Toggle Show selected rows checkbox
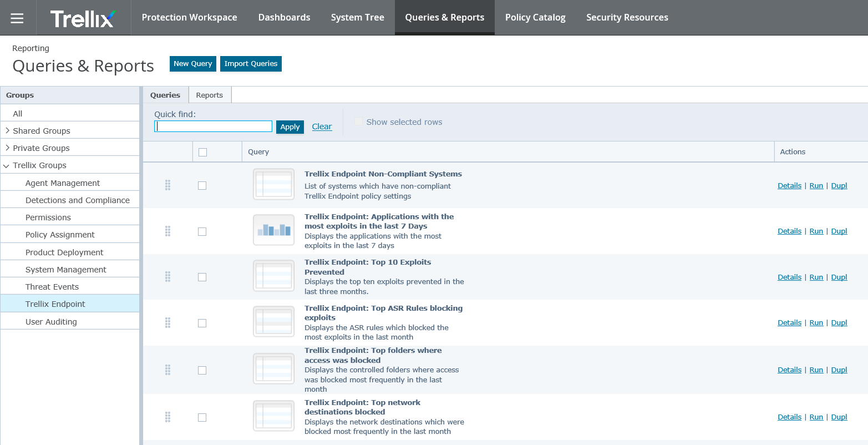Viewport: 868px width, 445px height. click(x=358, y=122)
